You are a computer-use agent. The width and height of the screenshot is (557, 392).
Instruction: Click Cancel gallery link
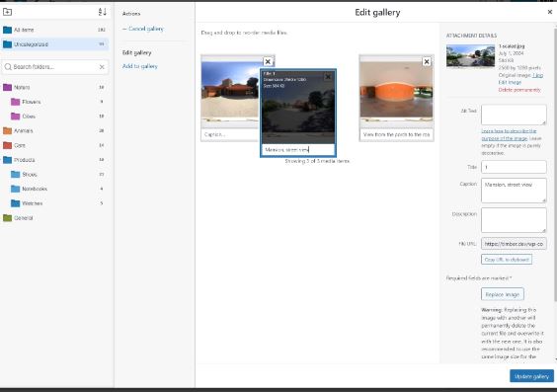click(x=143, y=29)
